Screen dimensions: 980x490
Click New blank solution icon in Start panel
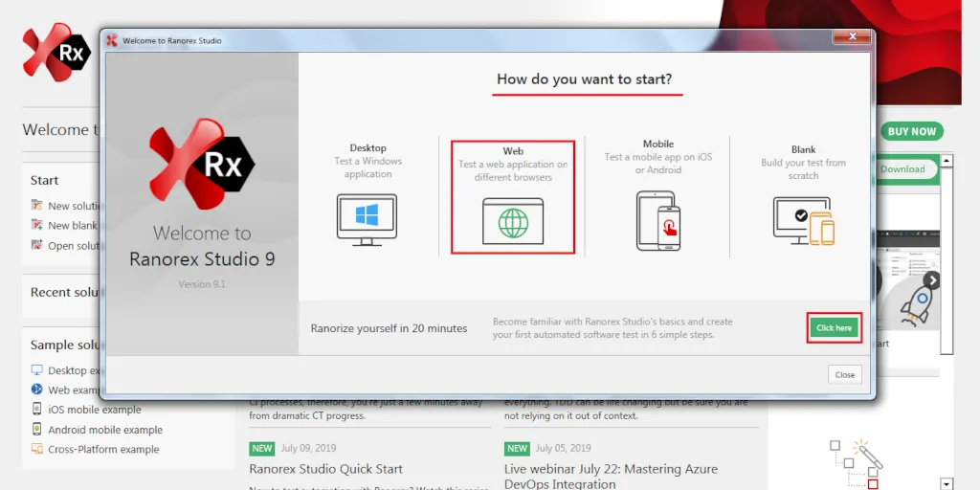pos(37,225)
